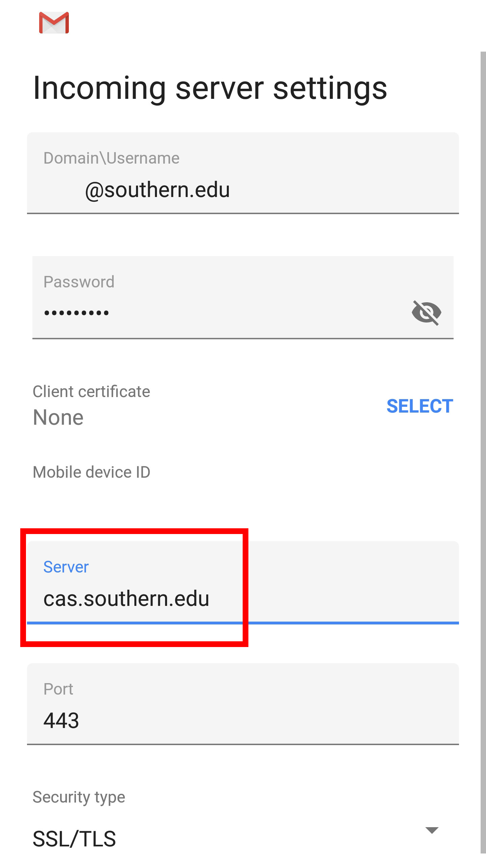Click the Security type label
486x868 pixels.
pos(79,797)
